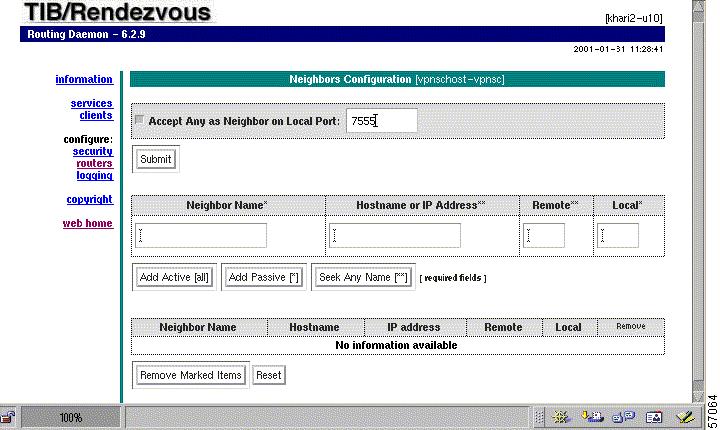Click the 'configure:' sidebar label
The height and width of the screenshot is (430, 720).
pyautogui.click(x=88, y=139)
